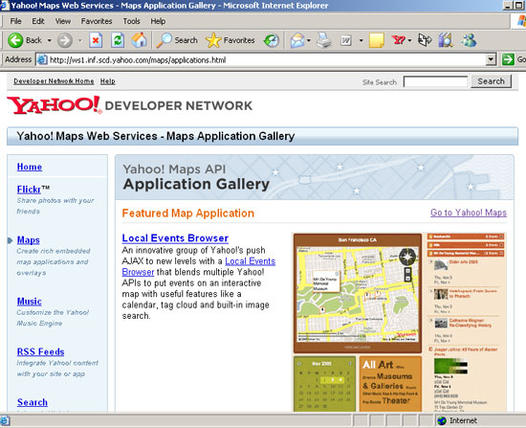Click the RSS Feeds sidebar link
The image size is (526, 428).
point(41,352)
